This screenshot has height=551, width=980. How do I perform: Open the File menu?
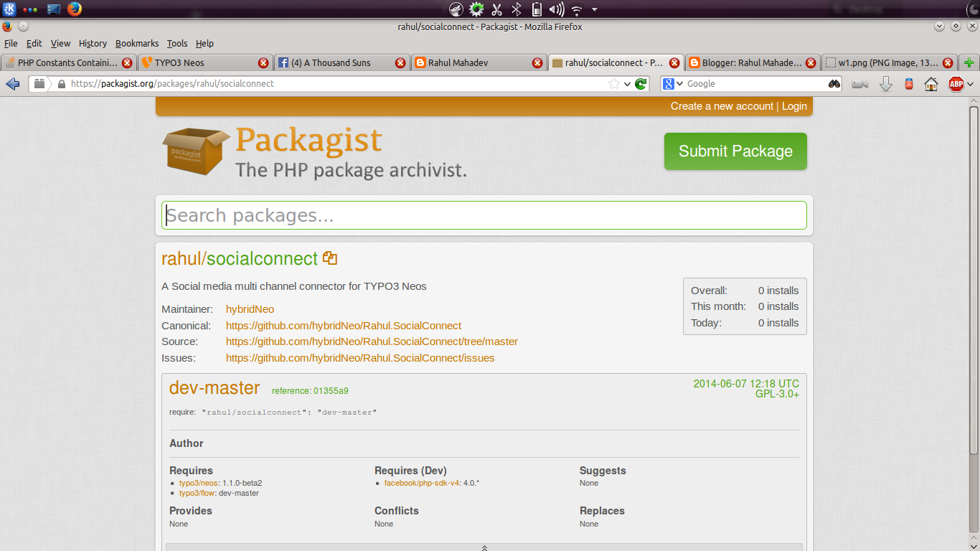[x=11, y=43]
